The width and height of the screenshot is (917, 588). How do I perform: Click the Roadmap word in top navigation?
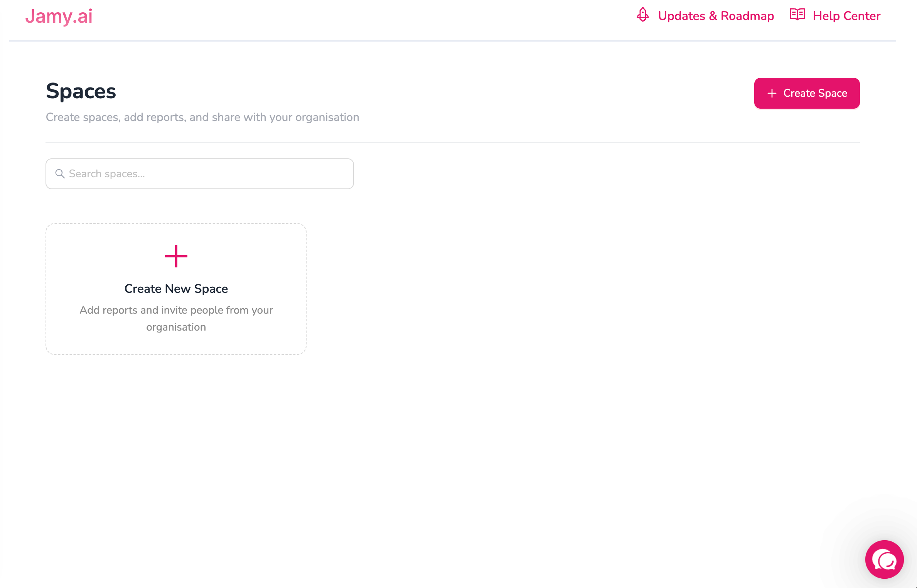(747, 16)
